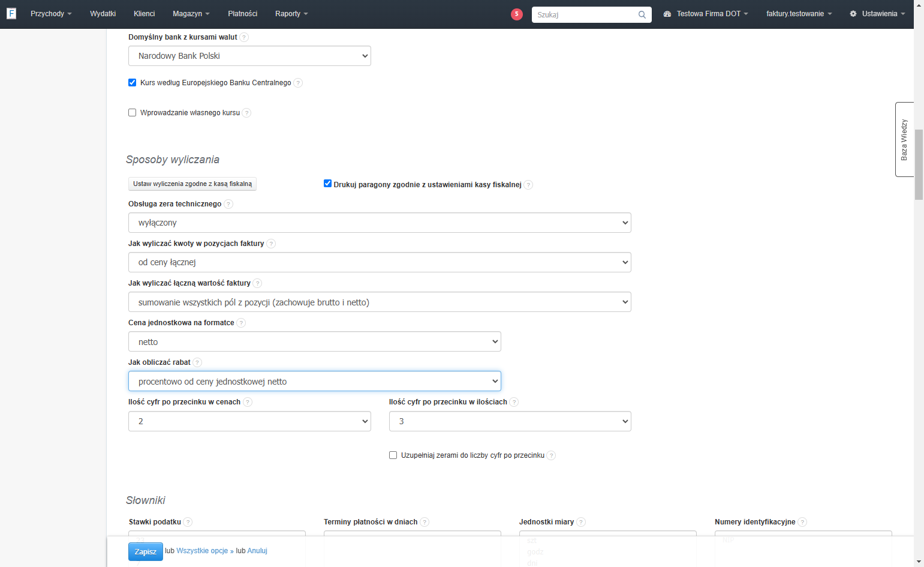Open help icon beside Uzupełniaj zerami option
The image size is (924, 567).
[x=551, y=455]
